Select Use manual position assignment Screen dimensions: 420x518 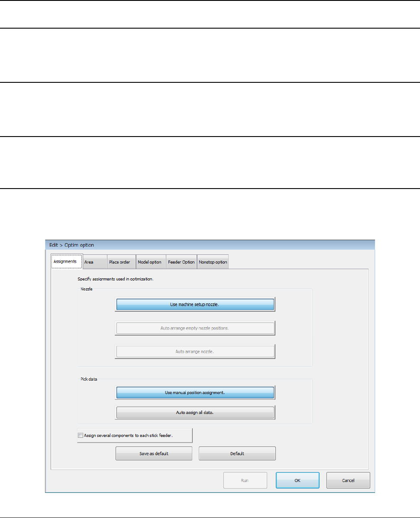pos(195,392)
